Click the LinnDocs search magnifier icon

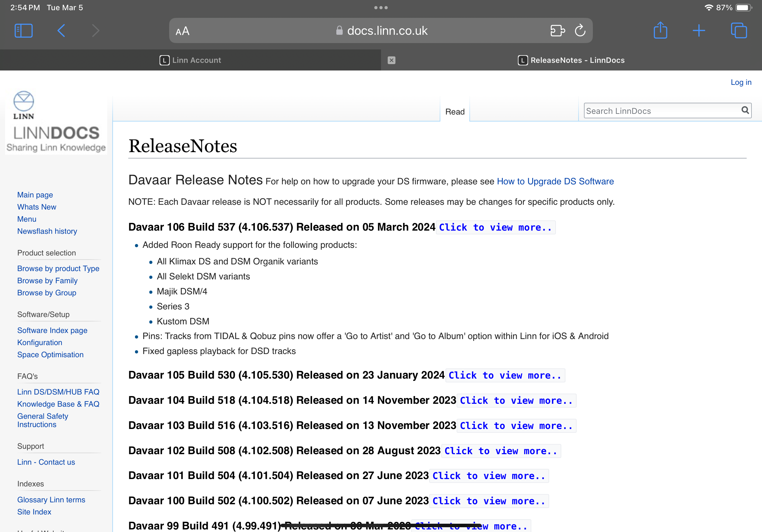[745, 110]
